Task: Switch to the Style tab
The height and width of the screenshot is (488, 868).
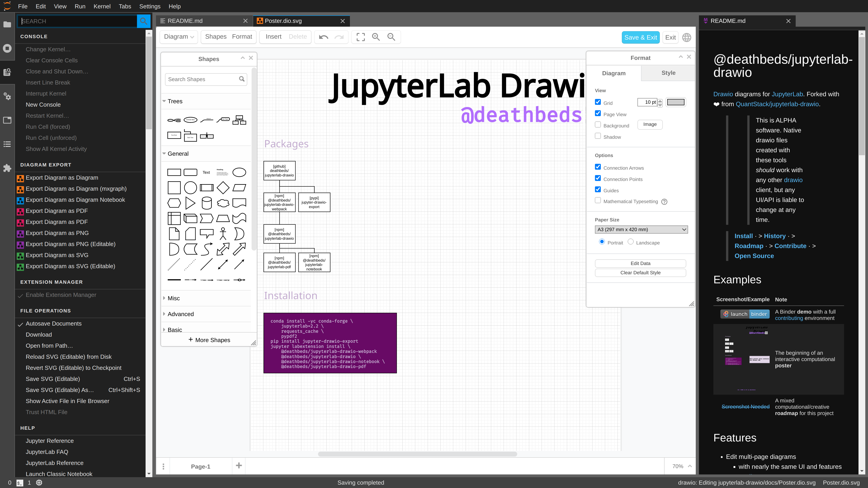Action: (x=668, y=73)
